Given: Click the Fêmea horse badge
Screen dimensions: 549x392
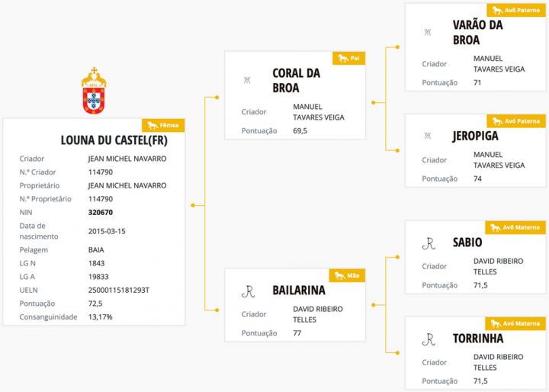Looking at the screenshot, I should pos(163,125).
